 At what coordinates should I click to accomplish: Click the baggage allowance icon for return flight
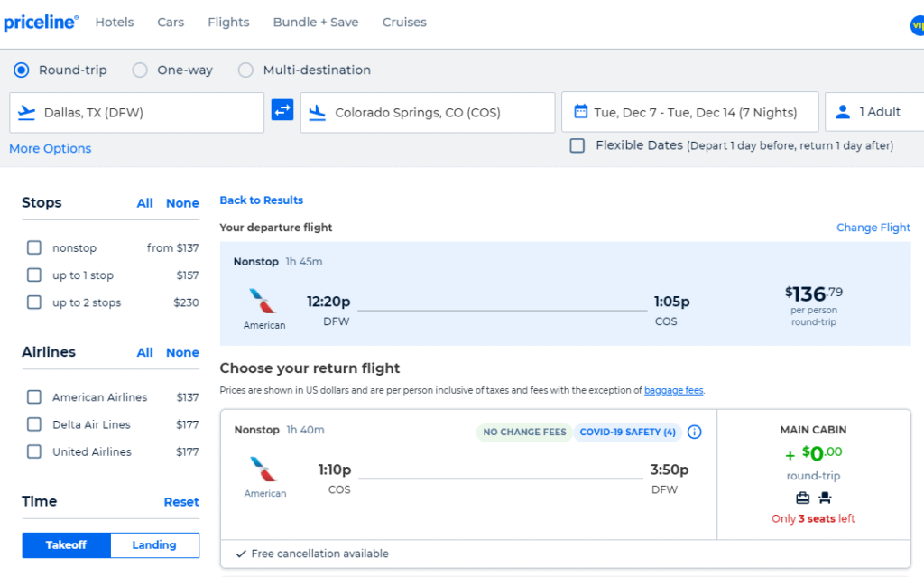(801, 498)
